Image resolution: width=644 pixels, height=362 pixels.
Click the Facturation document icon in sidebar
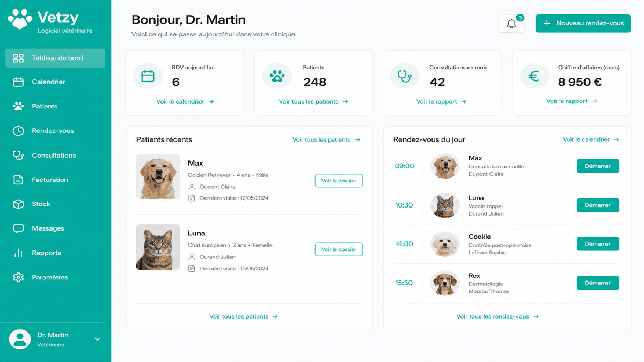pyautogui.click(x=18, y=180)
